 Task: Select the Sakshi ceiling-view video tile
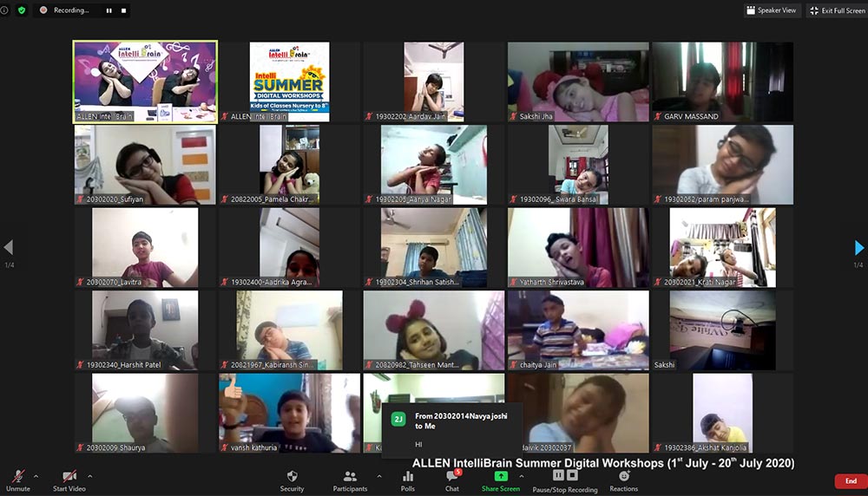[722, 330]
